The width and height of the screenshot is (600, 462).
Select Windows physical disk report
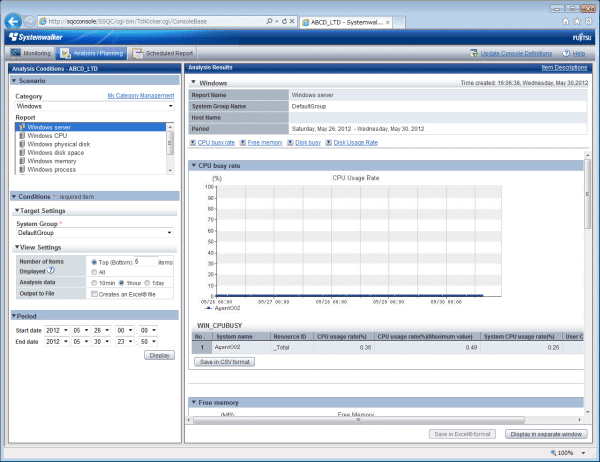pos(91,144)
